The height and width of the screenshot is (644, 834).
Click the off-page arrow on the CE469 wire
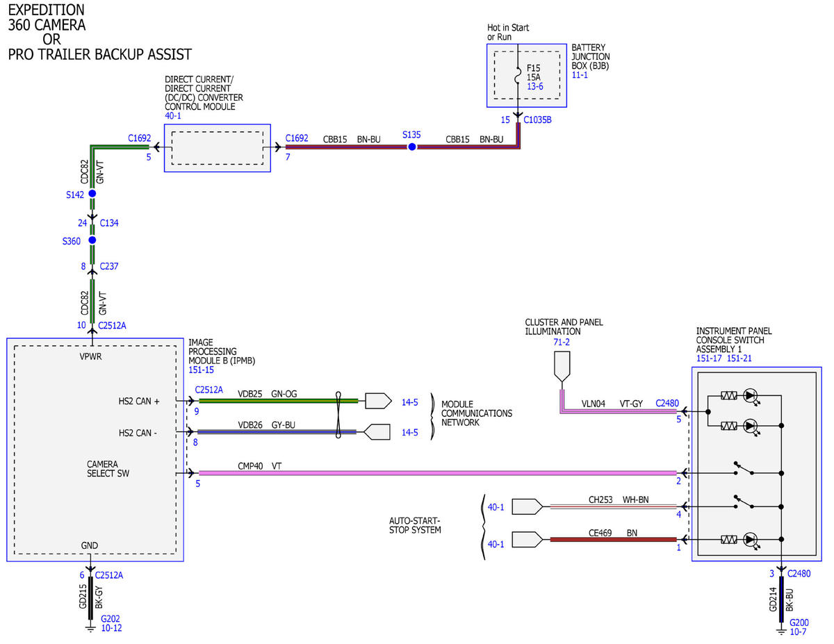(x=528, y=539)
